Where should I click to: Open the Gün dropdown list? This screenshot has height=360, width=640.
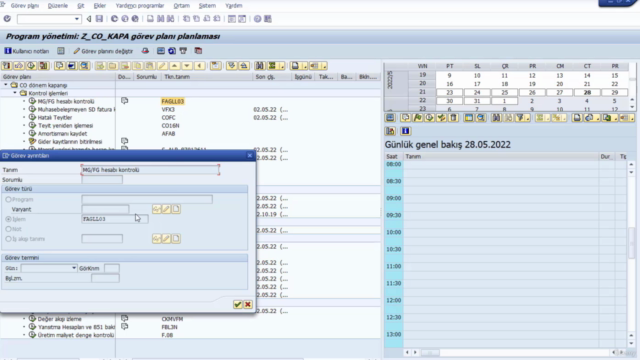[x=74, y=268]
